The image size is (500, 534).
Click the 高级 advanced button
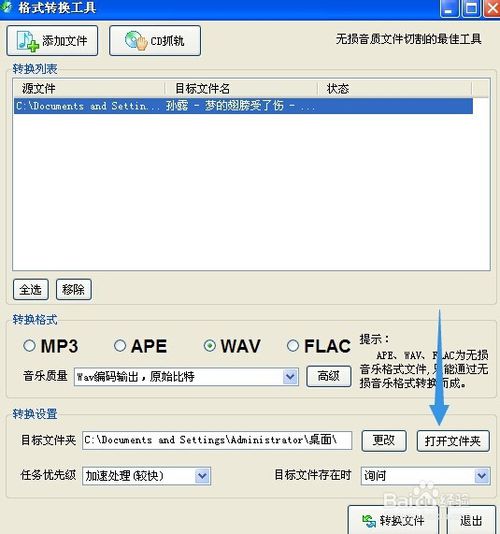coord(329,376)
